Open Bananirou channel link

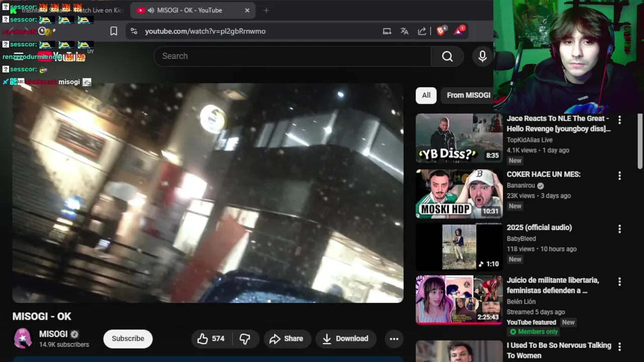pyautogui.click(x=520, y=185)
